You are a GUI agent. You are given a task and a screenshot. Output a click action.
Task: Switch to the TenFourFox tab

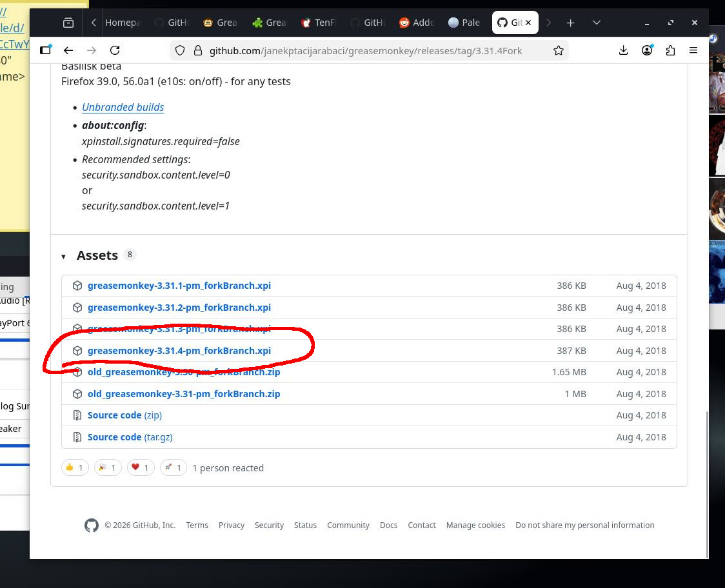[319, 23]
